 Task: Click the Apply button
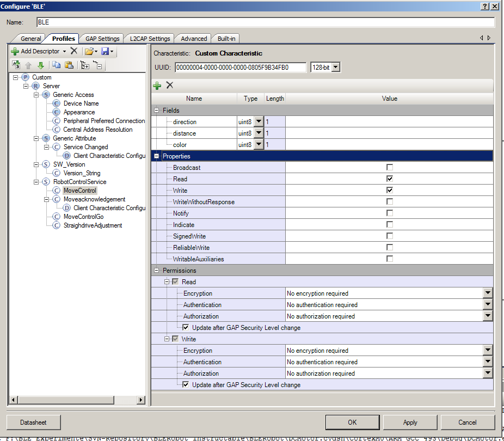pyautogui.click(x=410, y=422)
